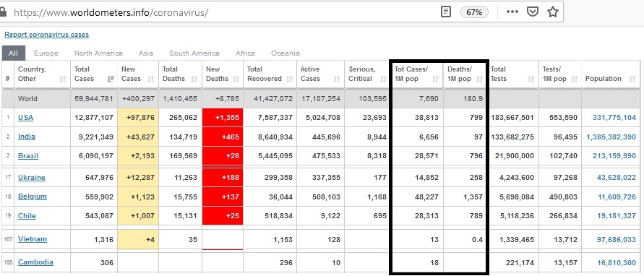Open the Cambodia country link
The height and width of the screenshot is (276, 644).
pyautogui.click(x=35, y=262)
